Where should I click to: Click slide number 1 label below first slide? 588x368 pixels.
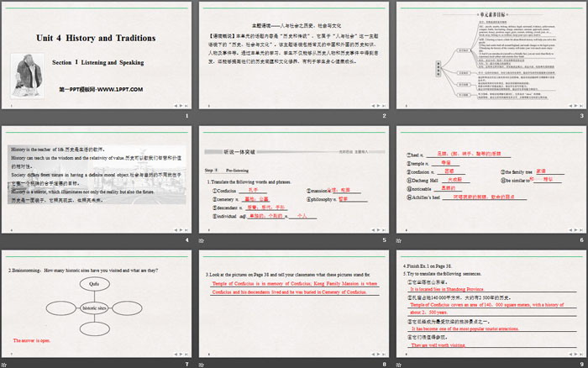pos(186,116)
